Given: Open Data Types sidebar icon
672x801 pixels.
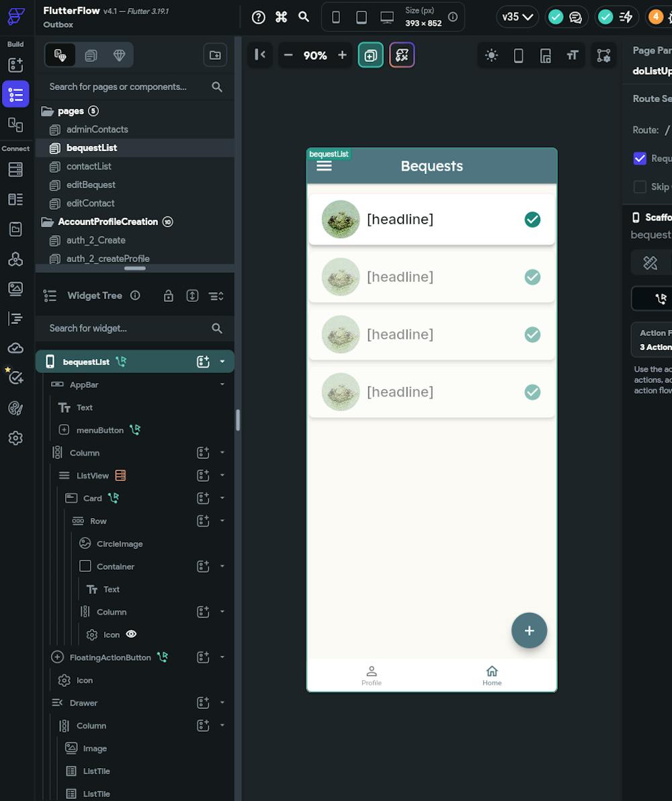Looking at the screenshot, I should (16, 199).
